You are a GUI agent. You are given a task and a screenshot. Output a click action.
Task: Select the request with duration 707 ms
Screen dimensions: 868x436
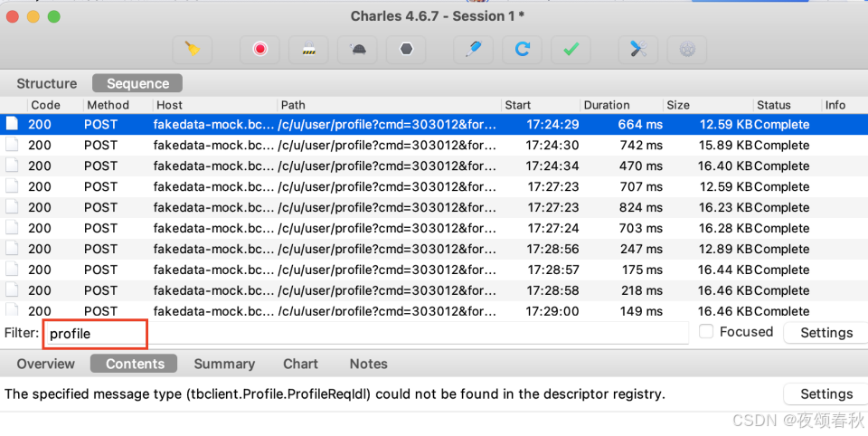[x=434, y=186]
